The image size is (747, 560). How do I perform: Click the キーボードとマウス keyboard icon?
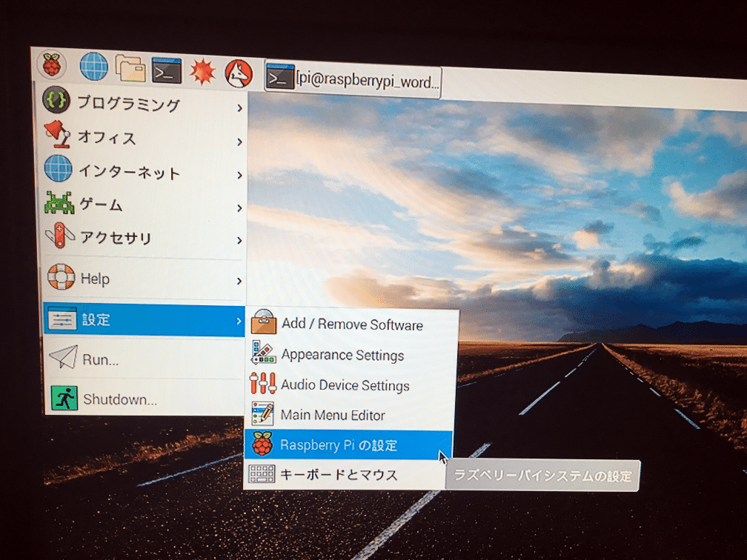tap(262, 474)
